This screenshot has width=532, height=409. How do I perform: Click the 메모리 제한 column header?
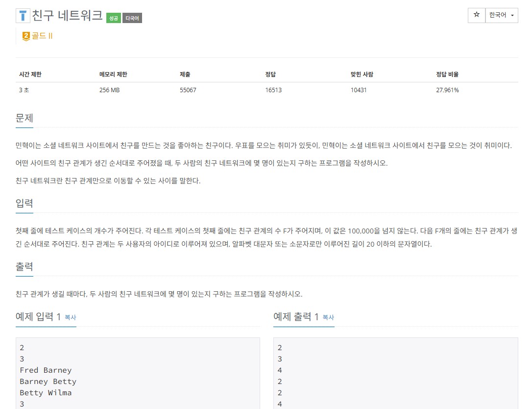tap(113, 74)
